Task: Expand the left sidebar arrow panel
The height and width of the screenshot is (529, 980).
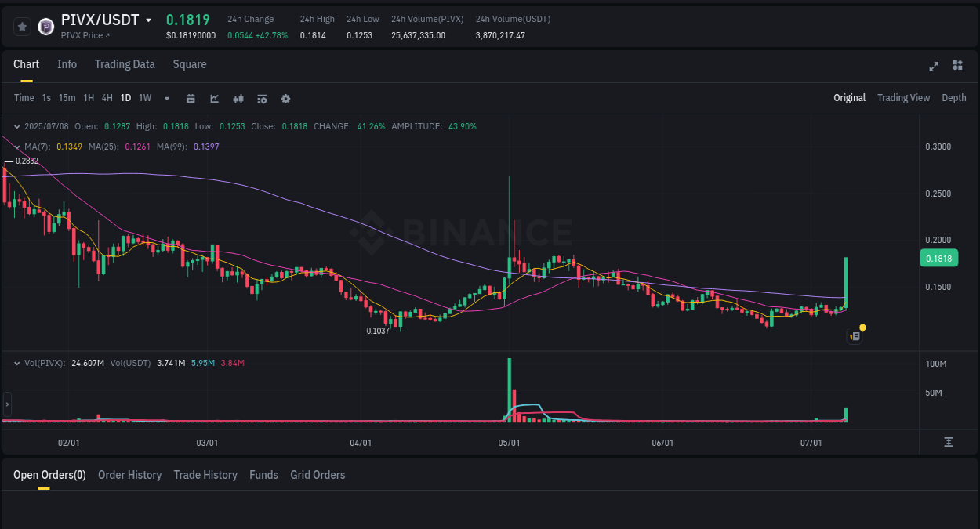Action: point(6,404)
